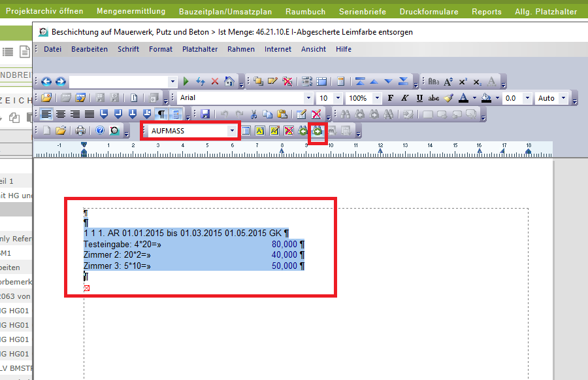588x380 pixels.
Task: Click the print icon
Action: 80,131
